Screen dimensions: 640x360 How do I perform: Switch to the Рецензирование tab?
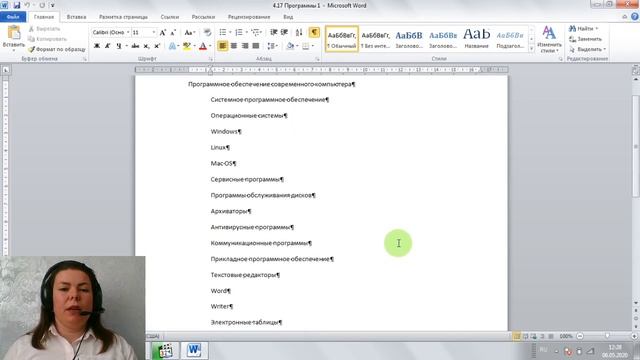(249, 17)
